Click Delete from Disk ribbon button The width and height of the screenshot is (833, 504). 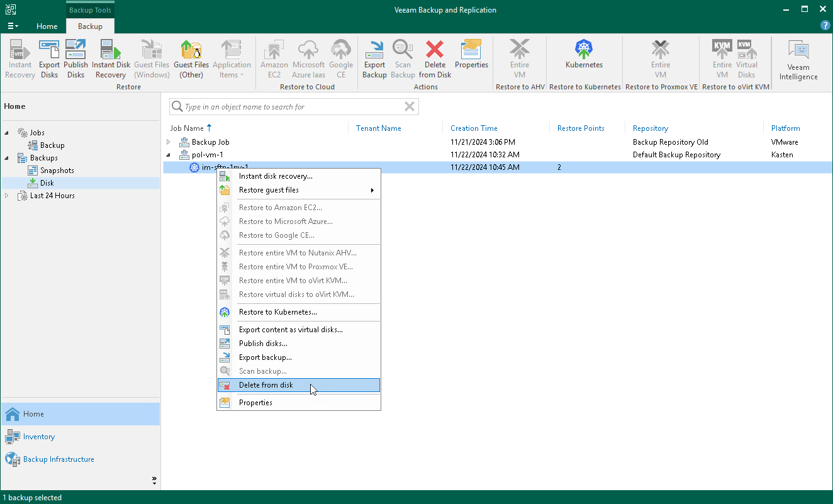tap(435, 59)
